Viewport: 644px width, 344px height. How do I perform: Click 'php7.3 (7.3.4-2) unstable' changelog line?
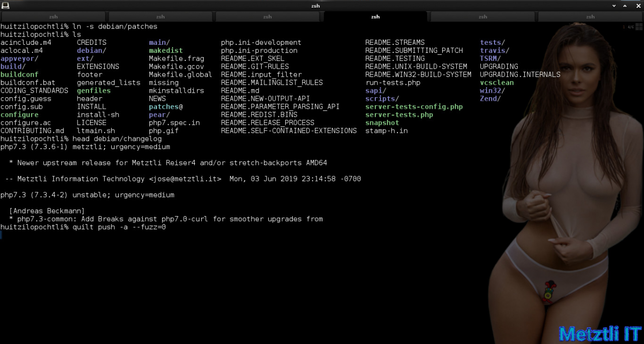pyautogui.click(x=88, y=195)
